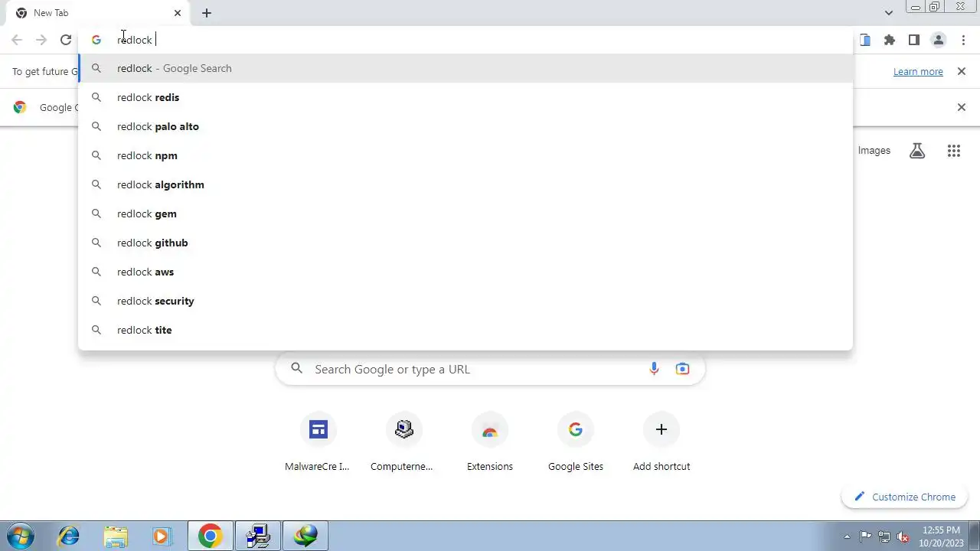Select the 'redlock tite' suggestion
The width and height of the screenshot is (980, 551).
tap(465, 330)
